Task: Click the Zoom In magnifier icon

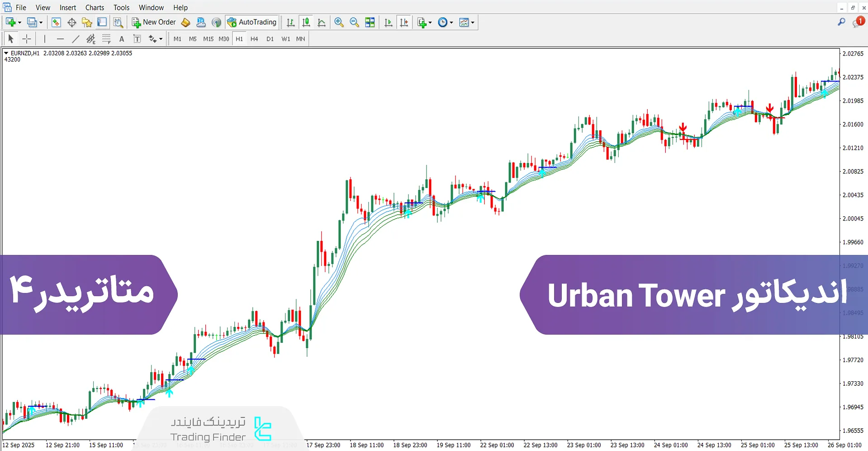Action: [x=339, y=22]
